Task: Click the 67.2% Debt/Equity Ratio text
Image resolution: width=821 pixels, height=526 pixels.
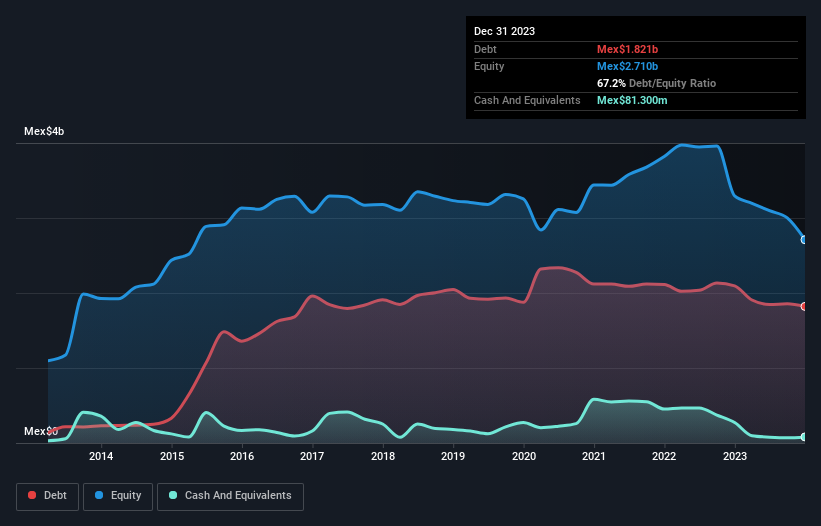Action: pos(656,83)
